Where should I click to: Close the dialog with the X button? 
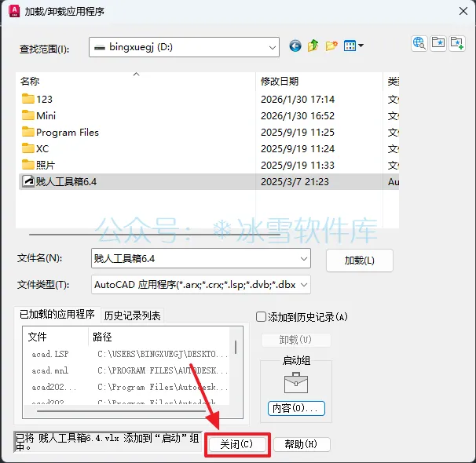(x=463, y=11)
